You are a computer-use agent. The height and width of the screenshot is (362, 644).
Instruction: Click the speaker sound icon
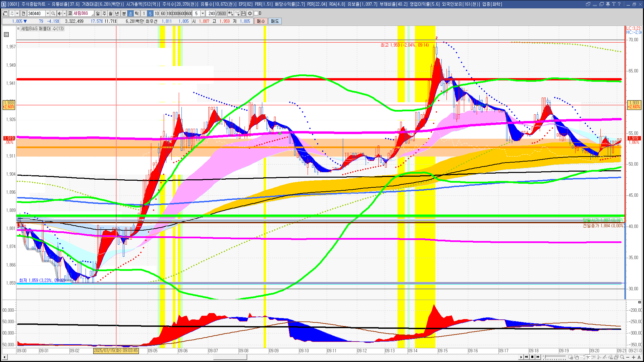(x=60, y=13)
